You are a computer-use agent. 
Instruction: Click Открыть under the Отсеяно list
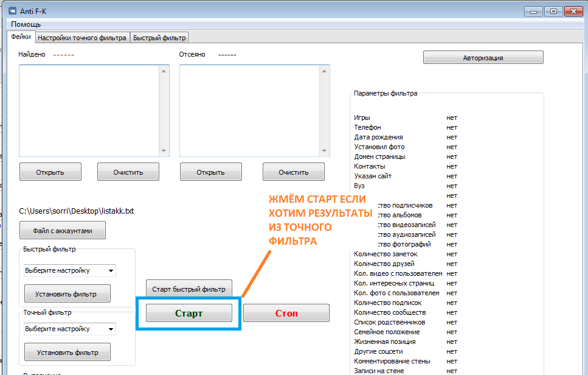click(x=211, y=172)
